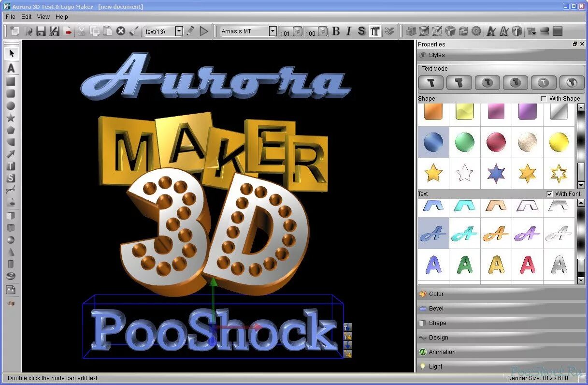The height and width of the screenshot is (385, 588).
Task: Undock the Properties panel
Action: pos(575,44)
